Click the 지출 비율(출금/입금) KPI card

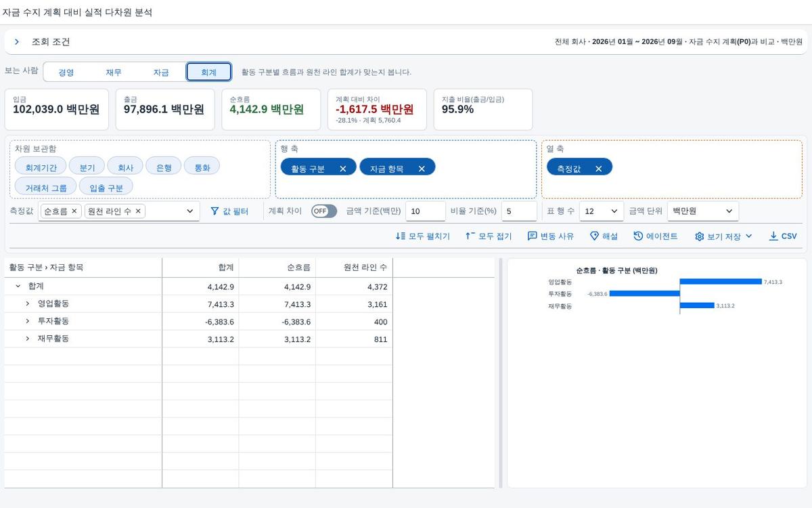pos(483,110)
